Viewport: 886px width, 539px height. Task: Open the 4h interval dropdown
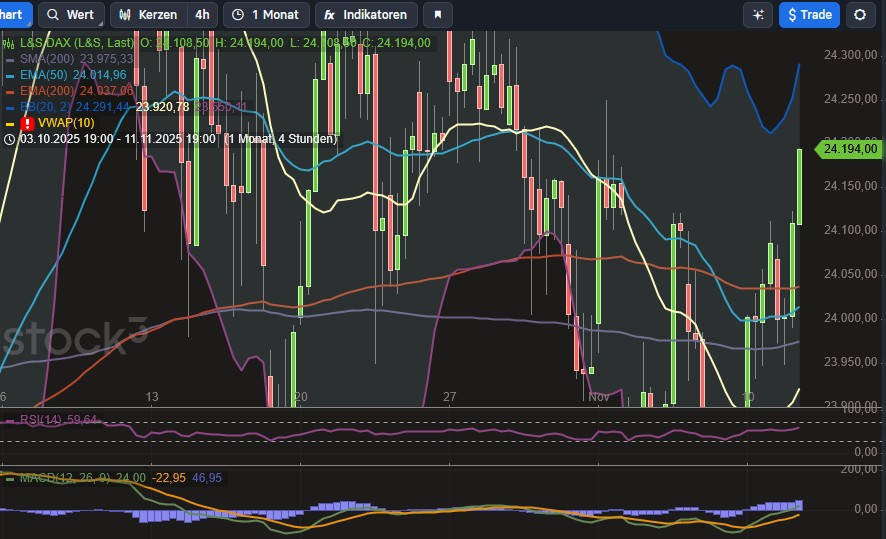point(202,15)
